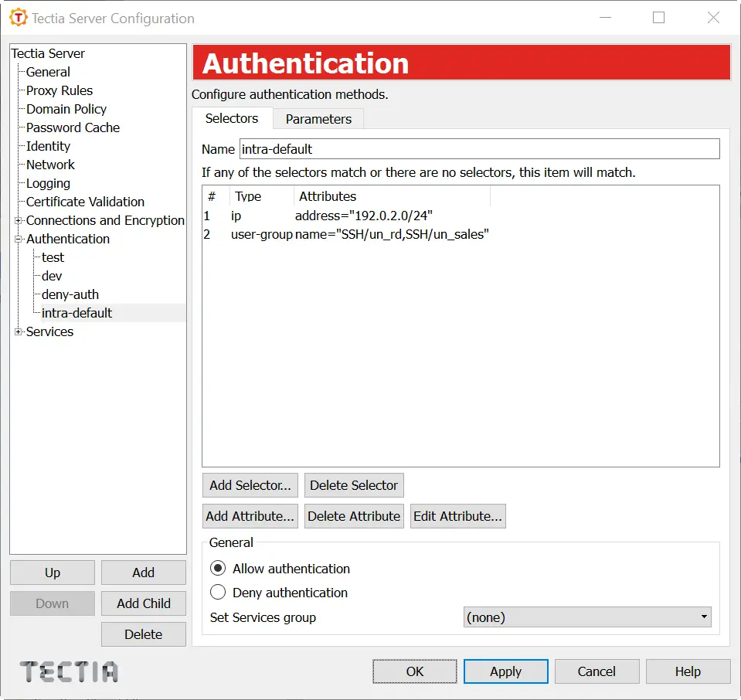
Task: Click the Delete button under the tree
Action: tap(143, 634)
